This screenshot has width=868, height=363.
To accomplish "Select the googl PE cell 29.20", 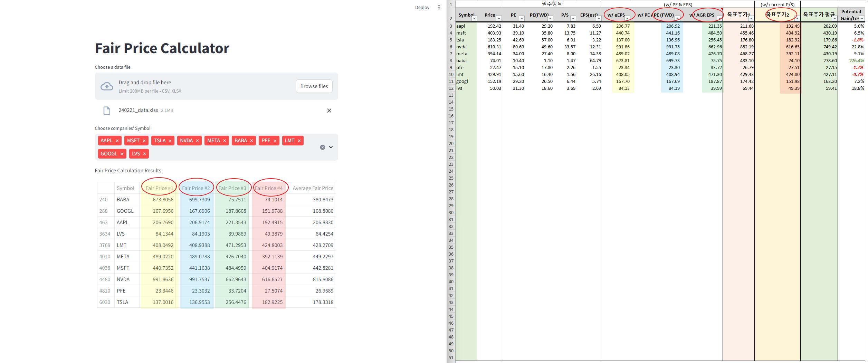I will (x=514, y=81).
